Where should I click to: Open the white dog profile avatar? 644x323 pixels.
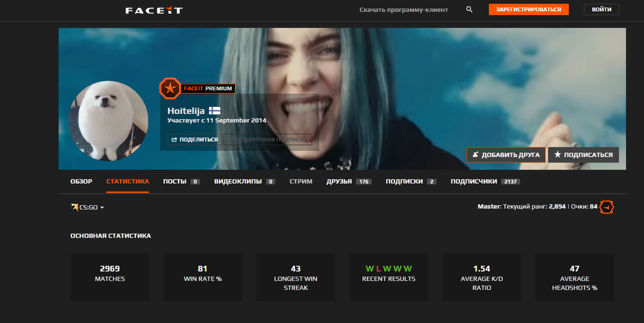pos(108,121)
